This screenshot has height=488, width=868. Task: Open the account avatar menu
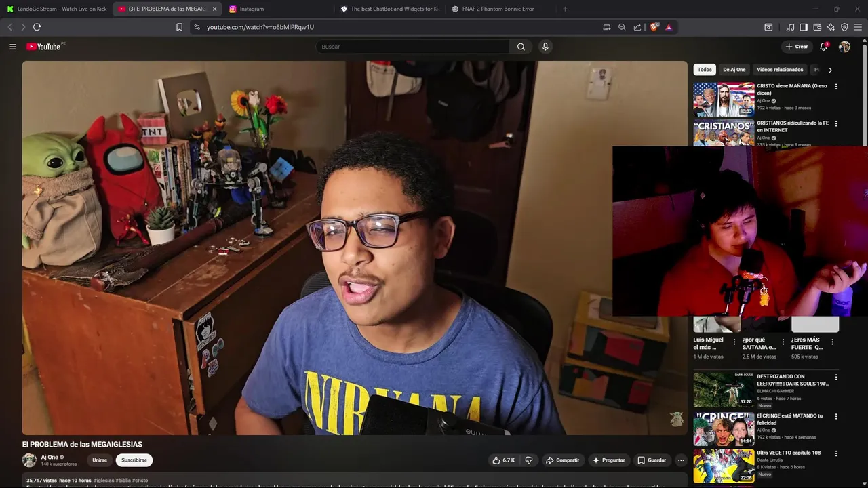tap(844, 47)
